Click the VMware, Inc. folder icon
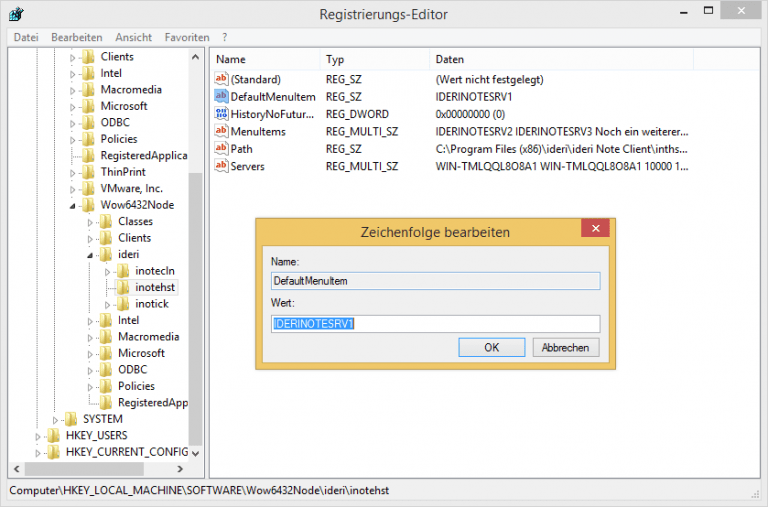This screenshot has height=507, width=768. (x=88, y=188)
